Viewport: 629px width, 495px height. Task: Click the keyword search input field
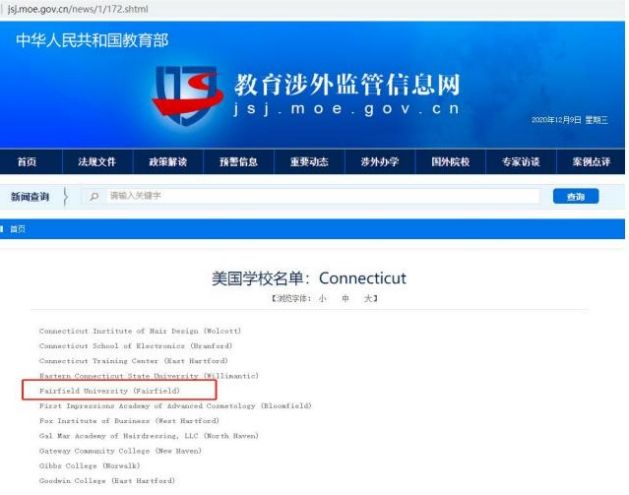pos(323,196)
